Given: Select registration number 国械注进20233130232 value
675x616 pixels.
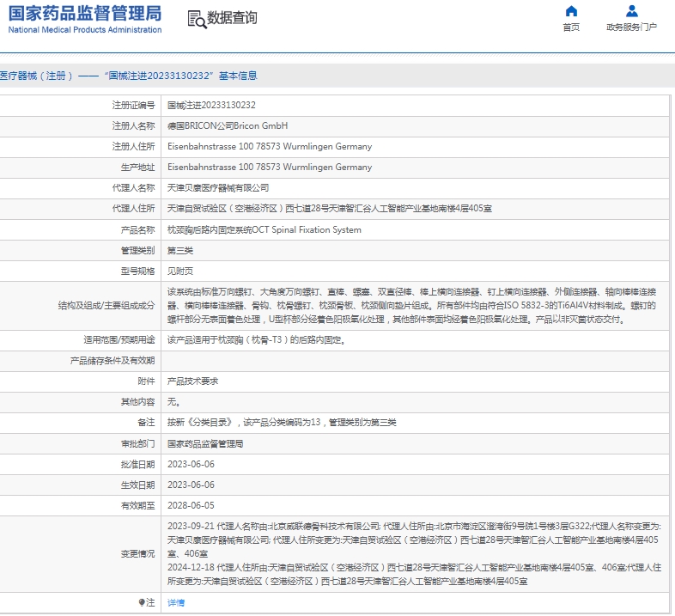Looking at the screenshot, I should click(x=211, y=105).
